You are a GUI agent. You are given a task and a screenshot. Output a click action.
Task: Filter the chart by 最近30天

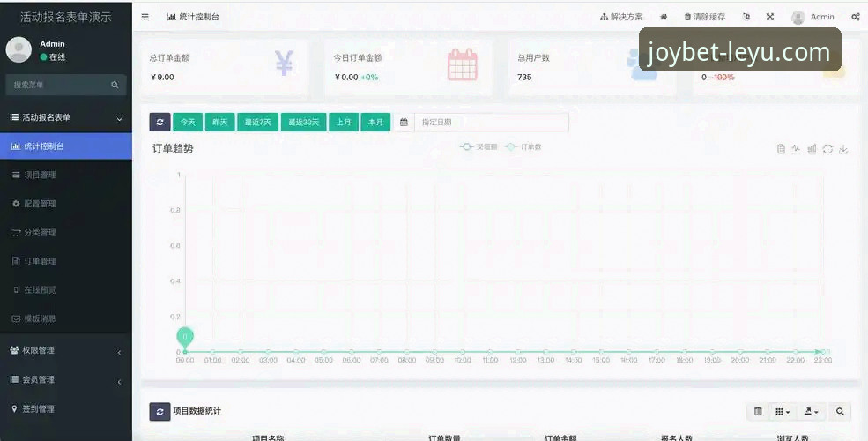303,123
